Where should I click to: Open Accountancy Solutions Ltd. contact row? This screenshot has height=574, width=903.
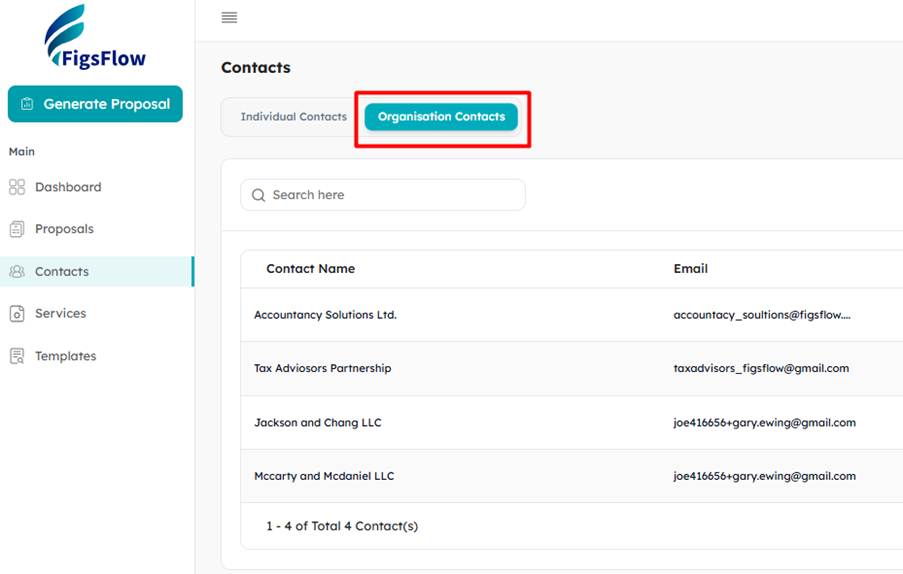tap(572, 315)
